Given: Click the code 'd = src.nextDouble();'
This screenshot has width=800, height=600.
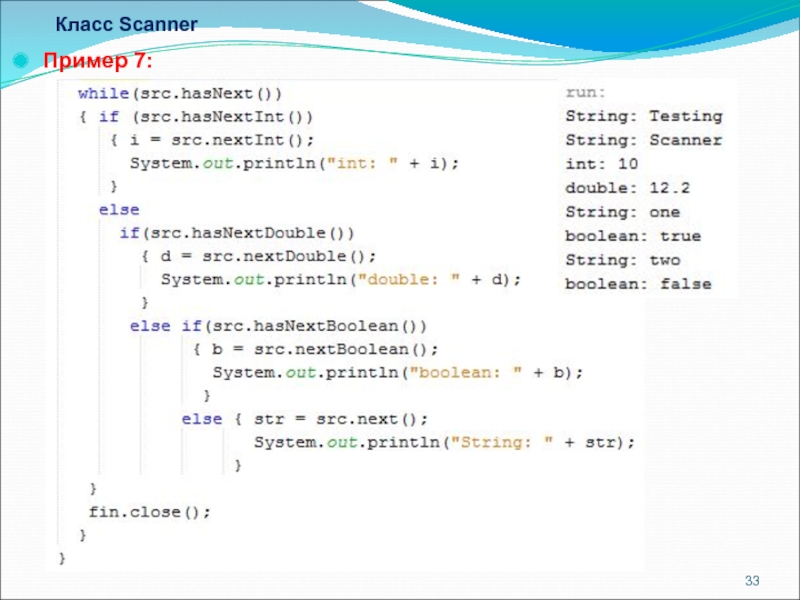Looking at the screenshot, I should (268, 256).
